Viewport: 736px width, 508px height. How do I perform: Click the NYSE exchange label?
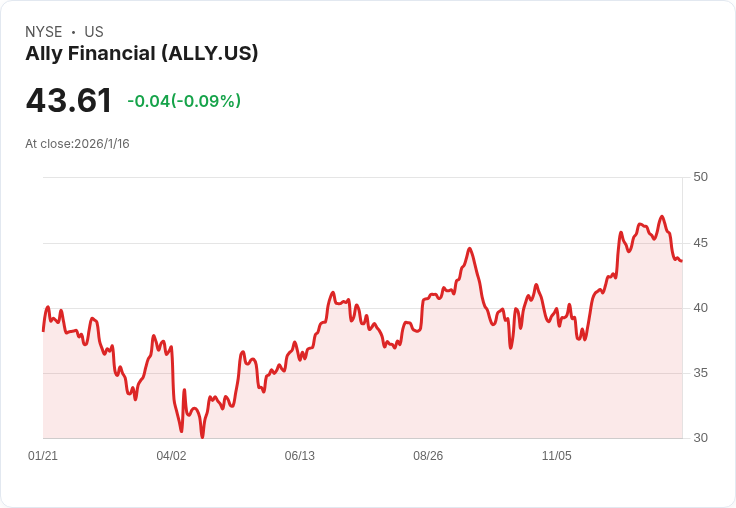(44, 32)
